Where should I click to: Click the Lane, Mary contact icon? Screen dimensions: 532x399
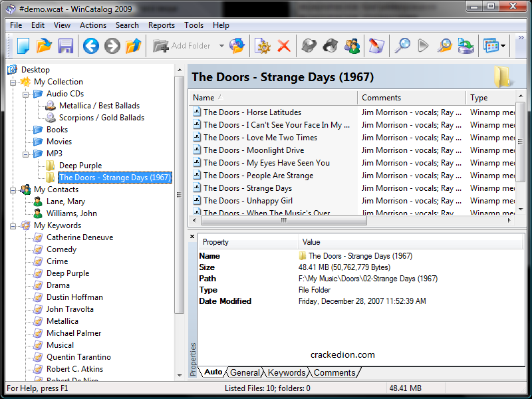(x=38, y=201)
